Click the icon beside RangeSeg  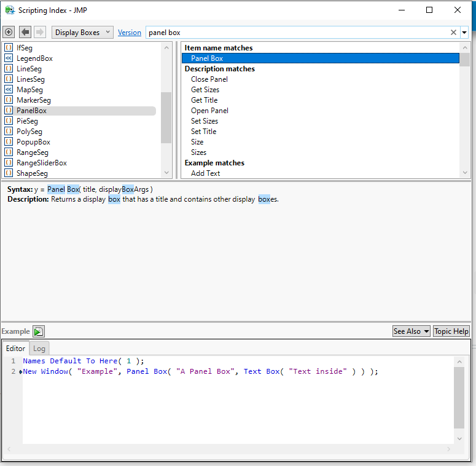click(x=9, y=152)
